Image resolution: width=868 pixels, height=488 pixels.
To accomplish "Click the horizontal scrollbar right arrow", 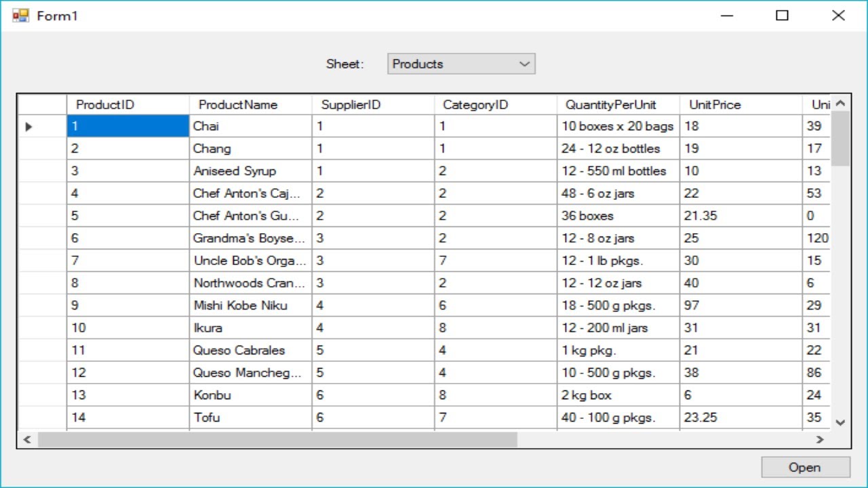I will coord(820,439).
